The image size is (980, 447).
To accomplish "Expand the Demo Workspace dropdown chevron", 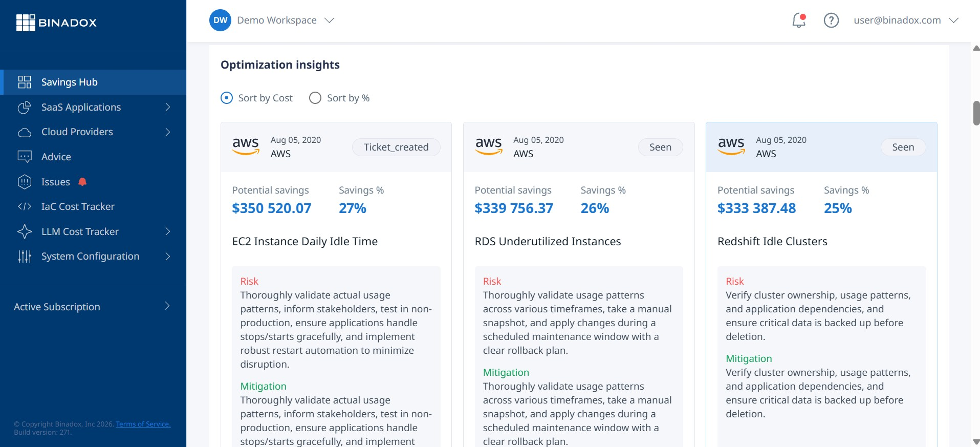I will click(x=330, y=20).
